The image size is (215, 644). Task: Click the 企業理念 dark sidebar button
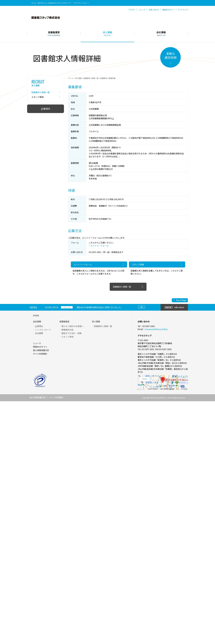click(x=46, y=109)
